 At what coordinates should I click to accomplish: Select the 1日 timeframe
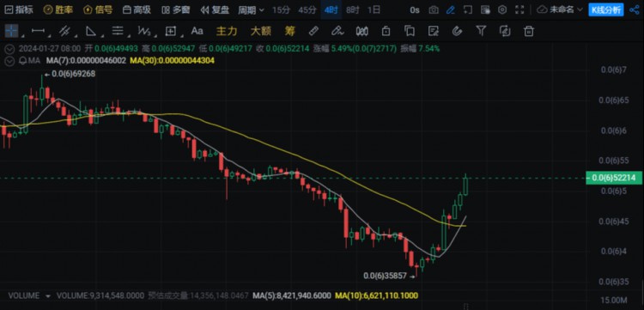point(374,9)
